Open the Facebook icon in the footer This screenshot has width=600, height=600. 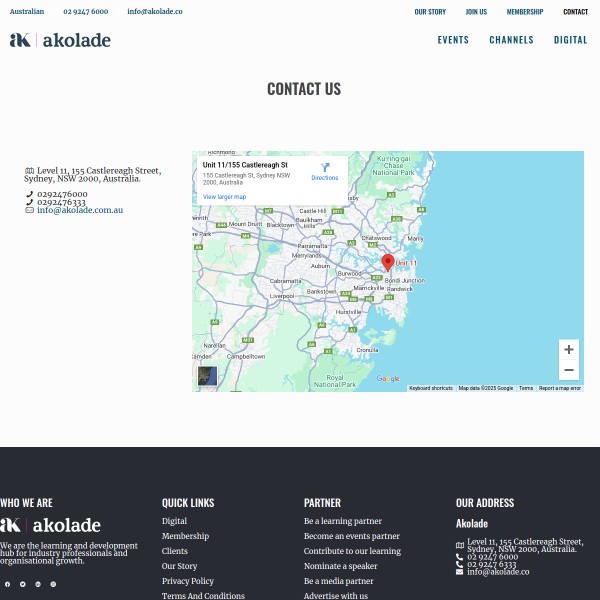(8, 584)
